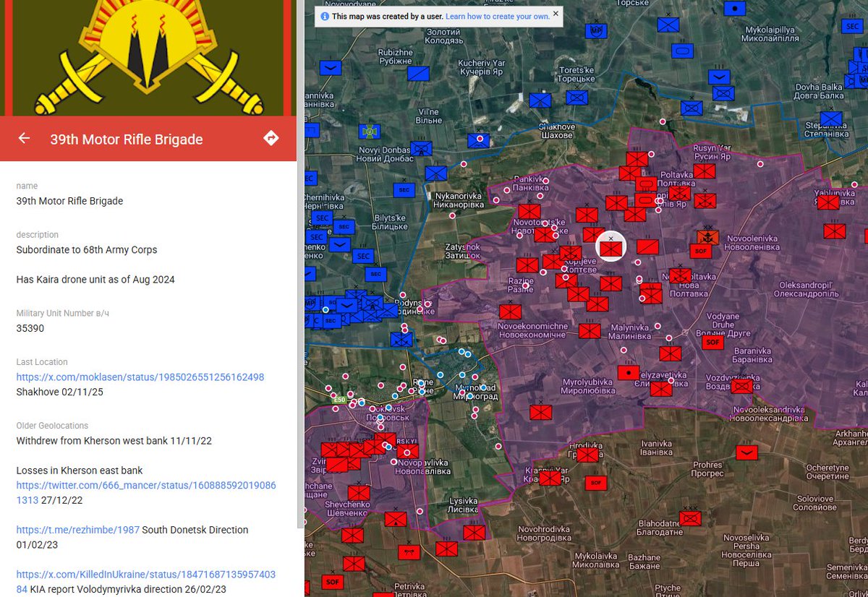Select the blue oval armor marker near Mykolaipillya

(x=683, y=51)
